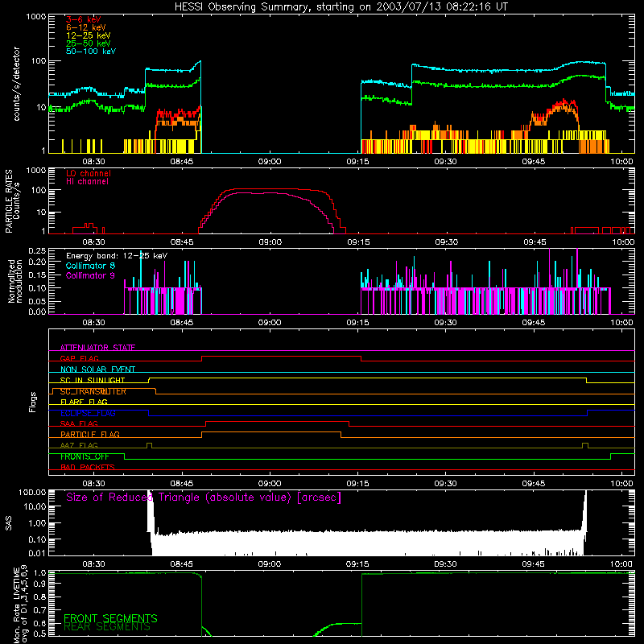
Task: Select the Collimator 8 legend entry
Action: (91, 266)
